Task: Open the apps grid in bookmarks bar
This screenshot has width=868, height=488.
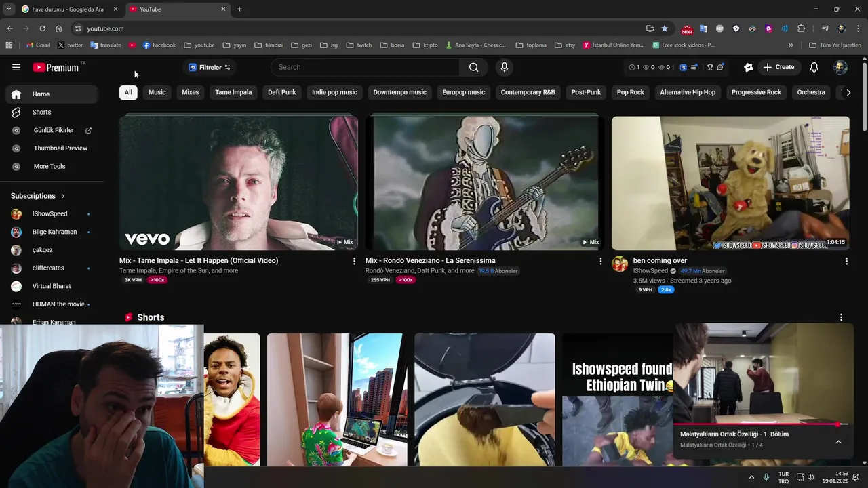Action: click(x=9, y=45)
